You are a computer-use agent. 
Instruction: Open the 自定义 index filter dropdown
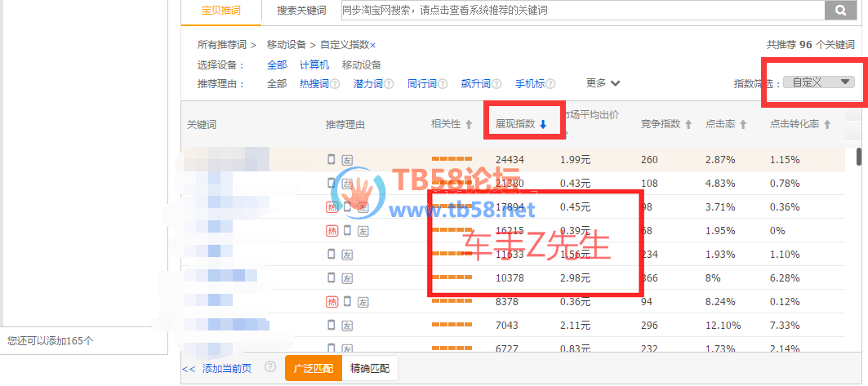[x=817, y=82]
